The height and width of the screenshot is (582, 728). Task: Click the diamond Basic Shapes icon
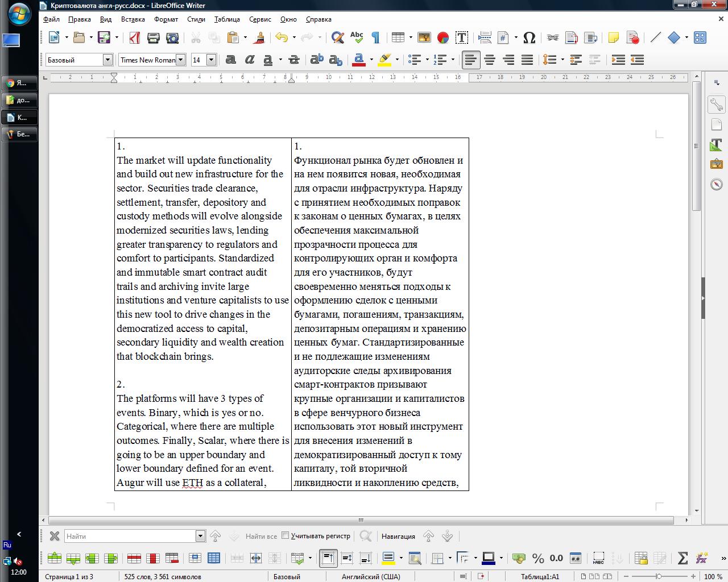[674, 38]
